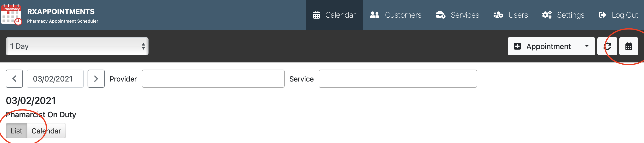The image size is (644, 143).
Task: Go to previous day with left chevron
Action: click(14, 79)
